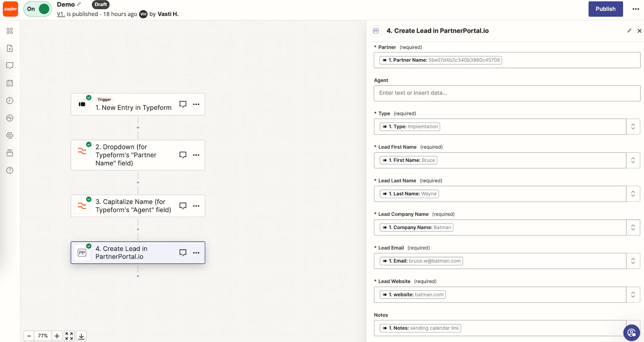Screen dimensions: 644x342
Task: Open the help chat bubble icon
Action: (631, 332)
